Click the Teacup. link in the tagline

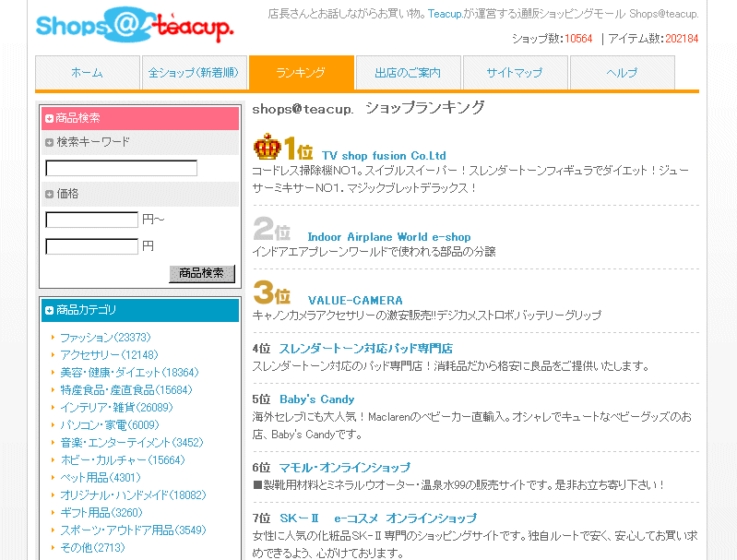446,14
